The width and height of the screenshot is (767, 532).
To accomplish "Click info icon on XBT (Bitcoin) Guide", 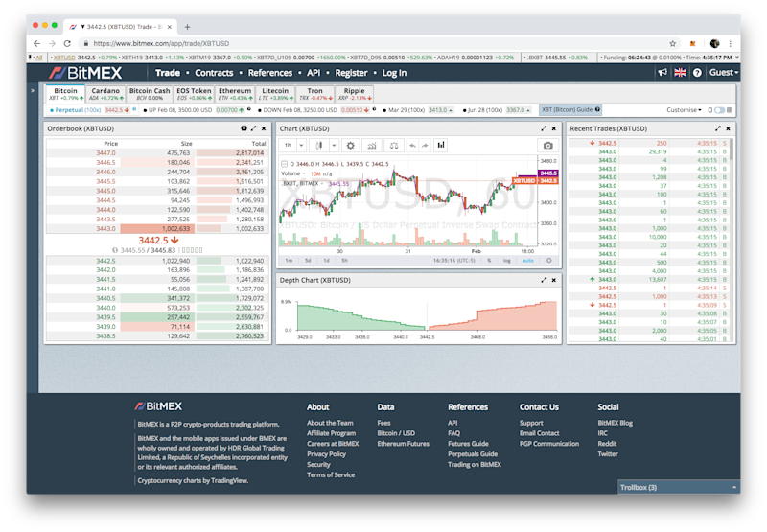I will click(x=597, y=109).
